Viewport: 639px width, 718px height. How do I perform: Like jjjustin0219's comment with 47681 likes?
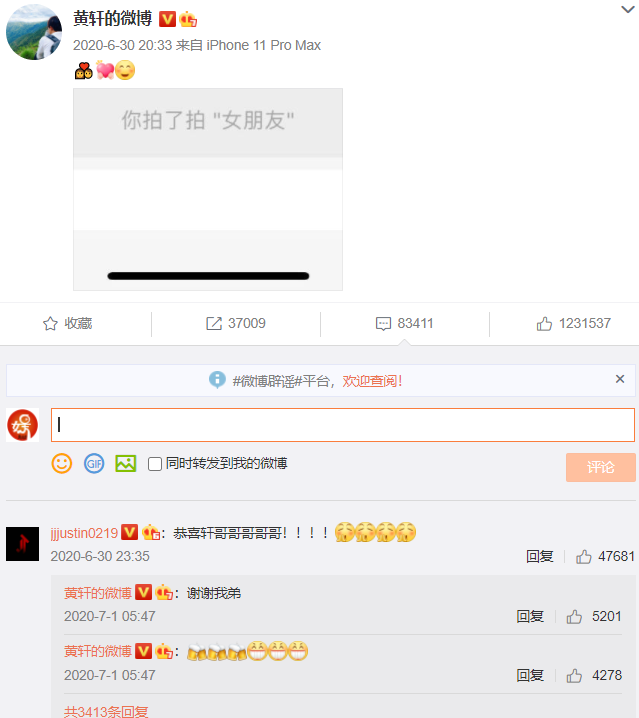click(605, 556)
